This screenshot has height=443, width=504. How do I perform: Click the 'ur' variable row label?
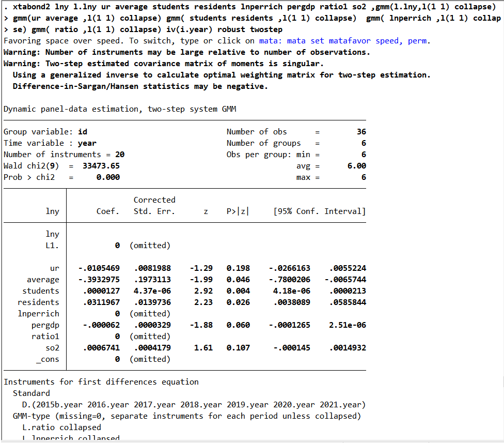tap(55, 268)
